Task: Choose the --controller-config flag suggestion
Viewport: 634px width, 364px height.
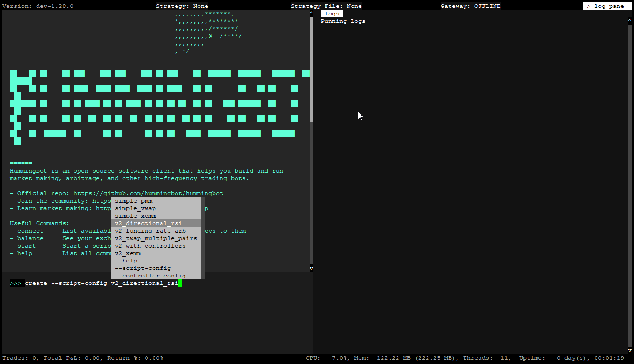Action: pos(150,276)
